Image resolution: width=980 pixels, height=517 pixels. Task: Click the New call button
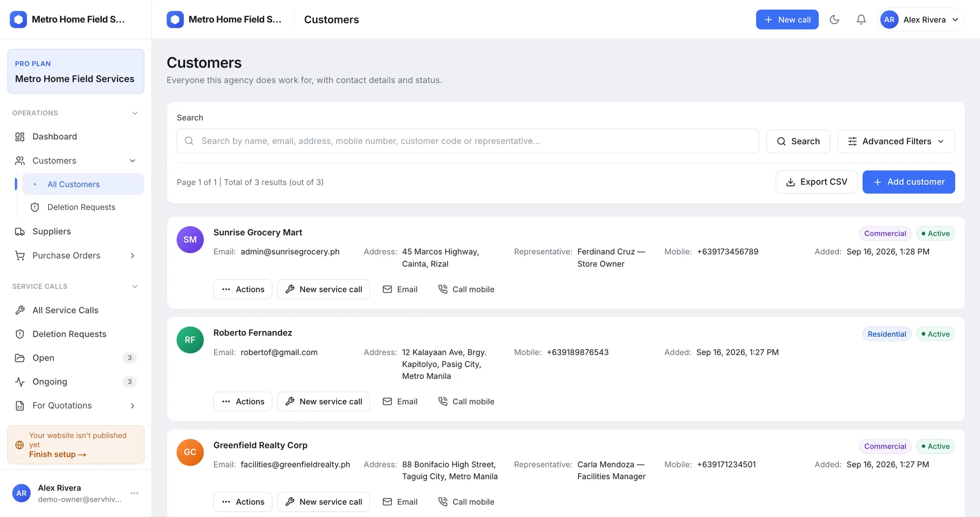pos(787,20)
